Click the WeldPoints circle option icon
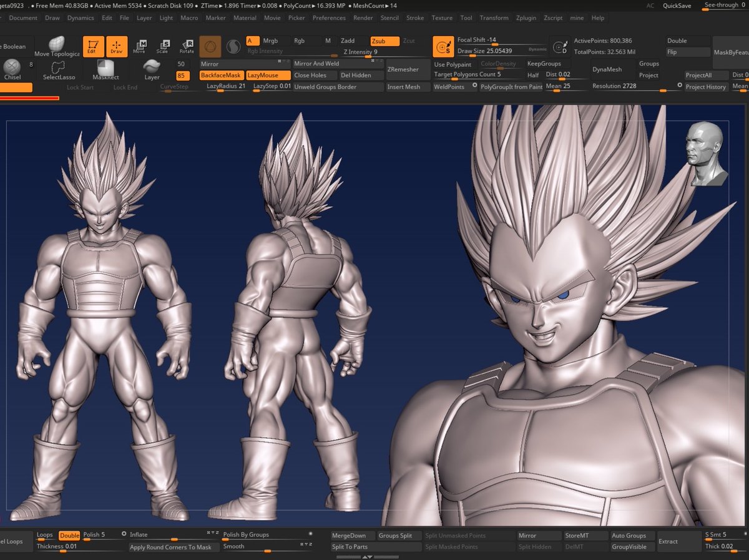This screenshot has width=749, height=560. click(474, 86)
